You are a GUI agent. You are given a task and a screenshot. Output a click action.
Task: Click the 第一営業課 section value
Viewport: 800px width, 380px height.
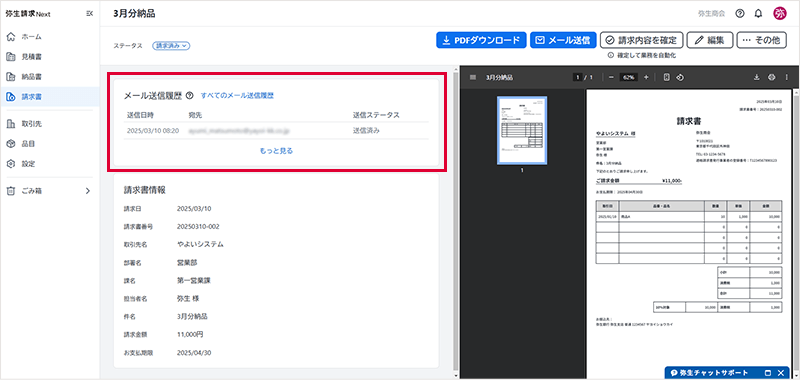pyautogui.click(x=193, y=281)
